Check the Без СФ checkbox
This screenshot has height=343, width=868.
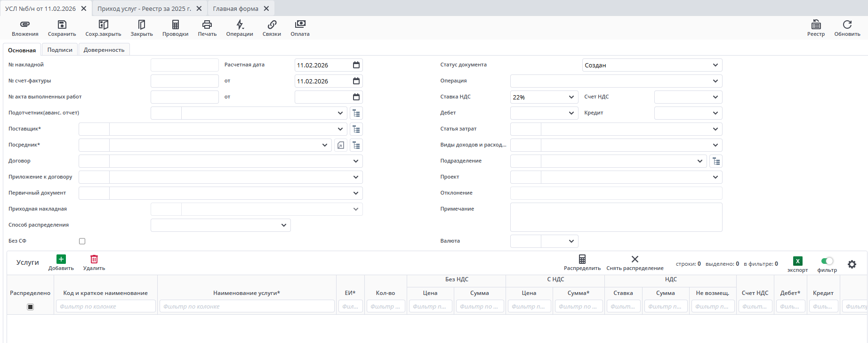[82, 241]
